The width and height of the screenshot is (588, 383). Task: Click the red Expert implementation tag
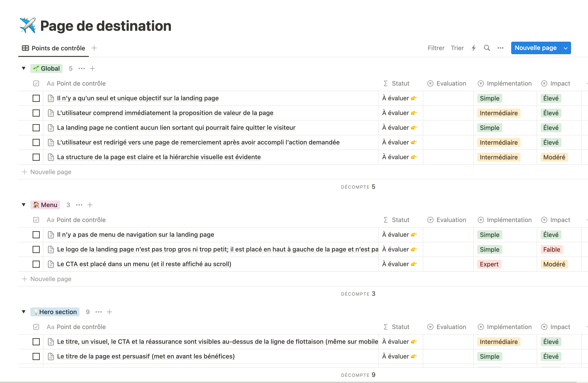489,264
